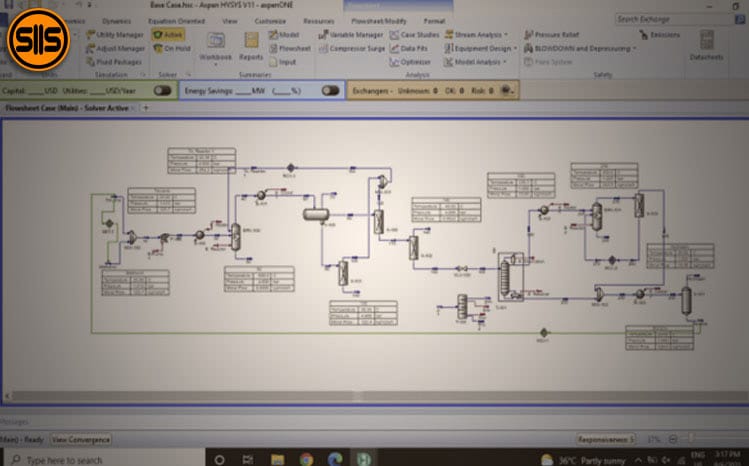The width and height of the screenshot is (749, 466).
Task: Add a new tab with the plus button
Action: pos(146,108)
